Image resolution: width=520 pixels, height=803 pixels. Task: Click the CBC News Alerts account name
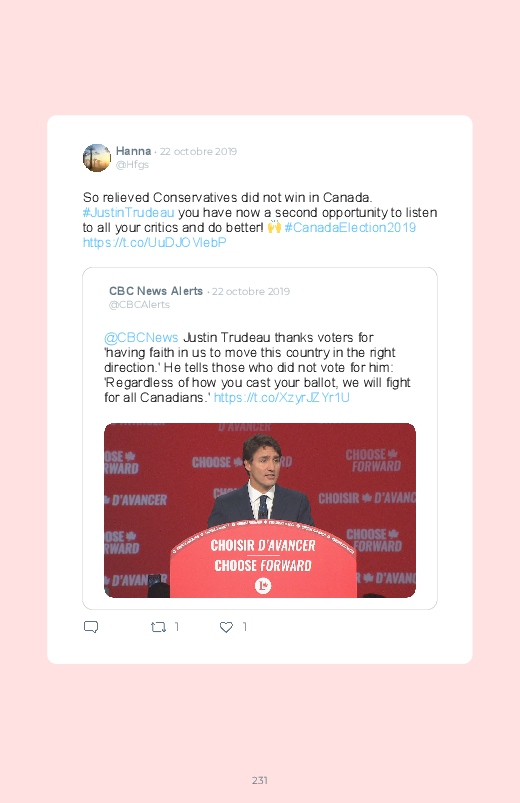156,291
